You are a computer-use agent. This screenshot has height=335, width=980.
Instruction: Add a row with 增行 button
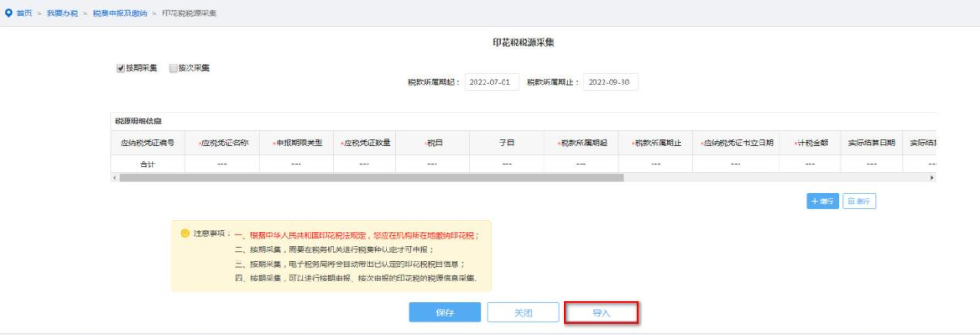pos(822,202)
